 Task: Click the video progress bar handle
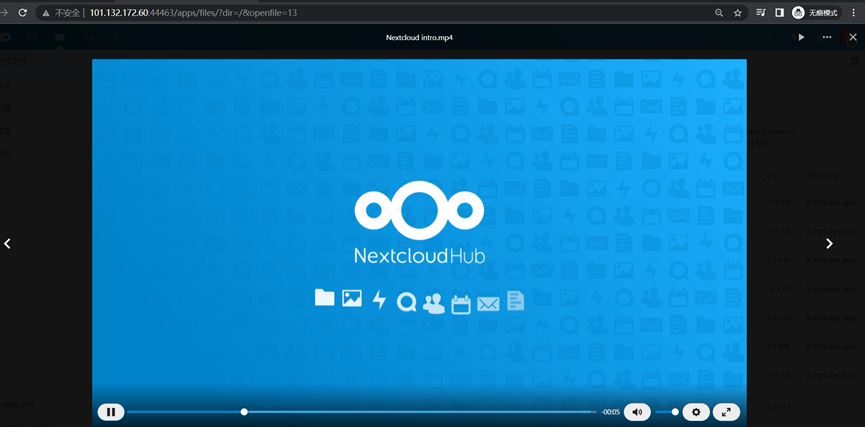[244, 412]
